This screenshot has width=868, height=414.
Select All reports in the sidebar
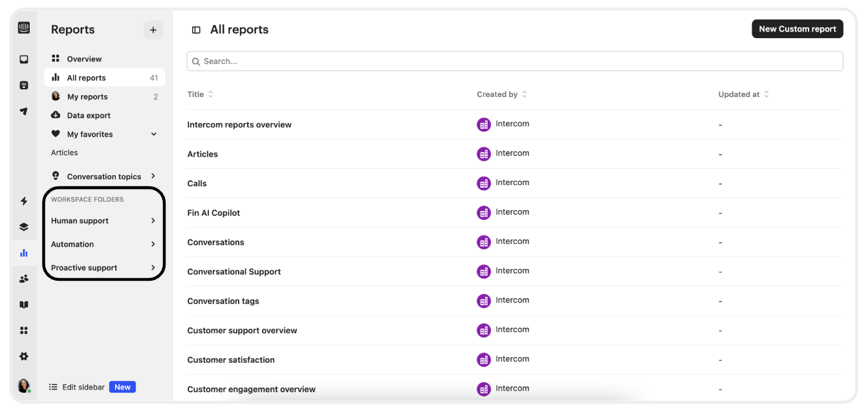click(104, 78)
